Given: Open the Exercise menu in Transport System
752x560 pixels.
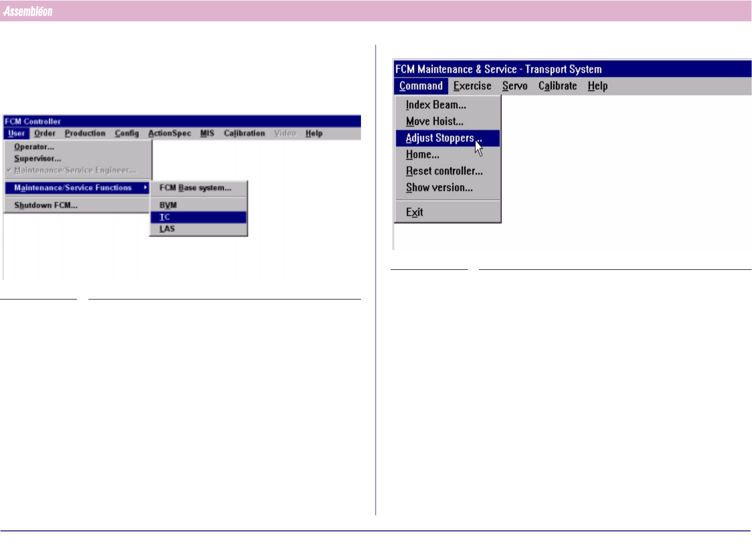Looking at the screenshot, I should coord(472,86).
